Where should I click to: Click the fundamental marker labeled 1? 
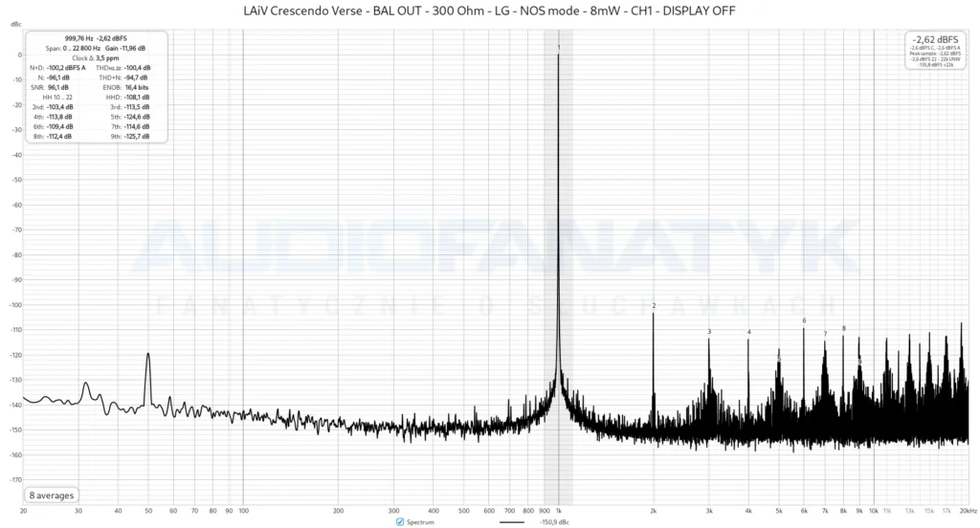click(559, 48)
